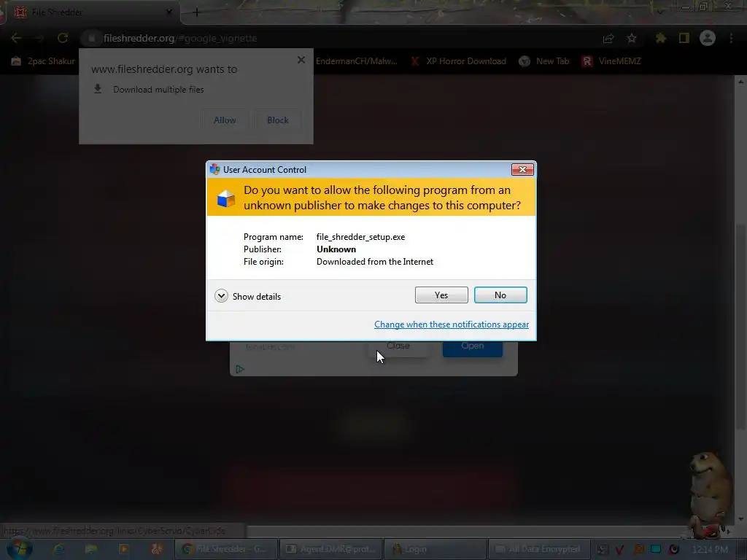Click Yes in User Account Control dialog

click(441, 295)
